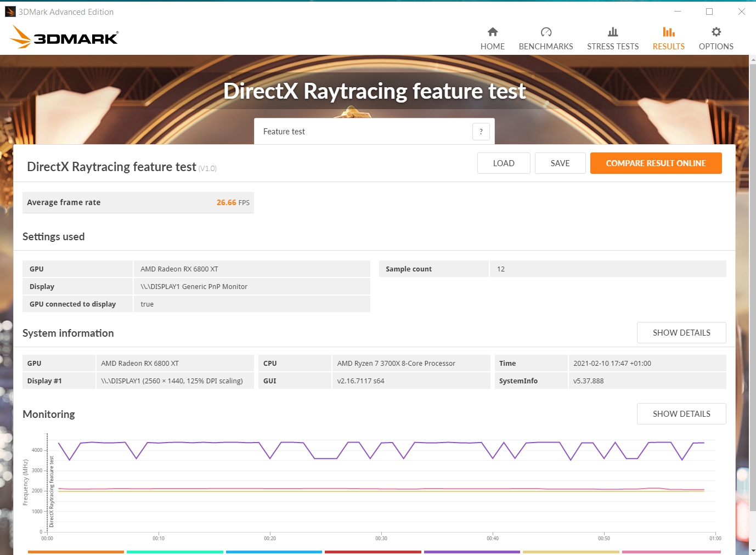Switch to the BENCHMARKS tab label

point(546,47)
